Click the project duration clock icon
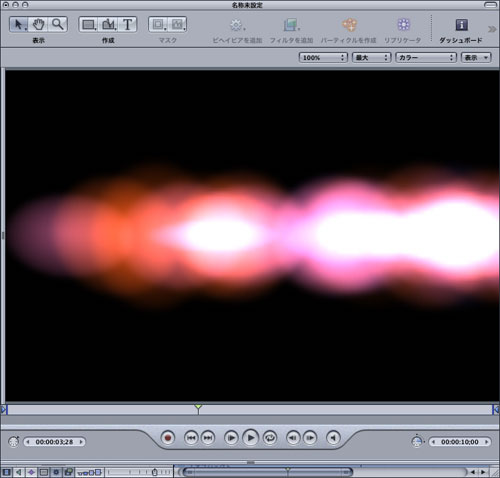This screenshot has width=500, height=478. coord(417,442)
